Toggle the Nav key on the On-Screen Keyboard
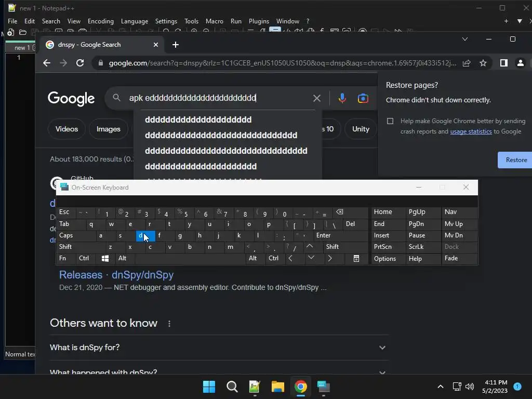 click(459, 212)
